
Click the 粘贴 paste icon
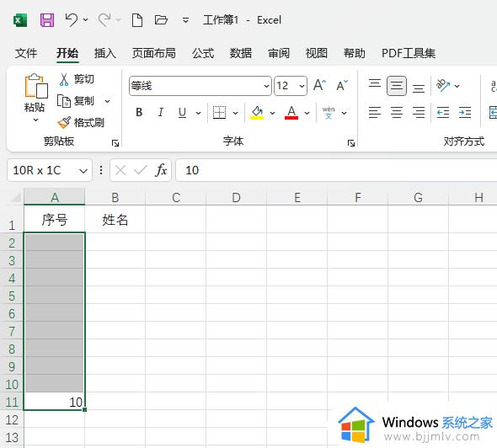click(36, 86)
